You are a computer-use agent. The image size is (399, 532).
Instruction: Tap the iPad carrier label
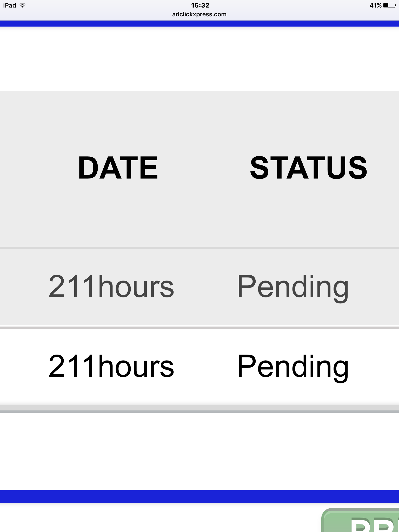pos(10,5)
